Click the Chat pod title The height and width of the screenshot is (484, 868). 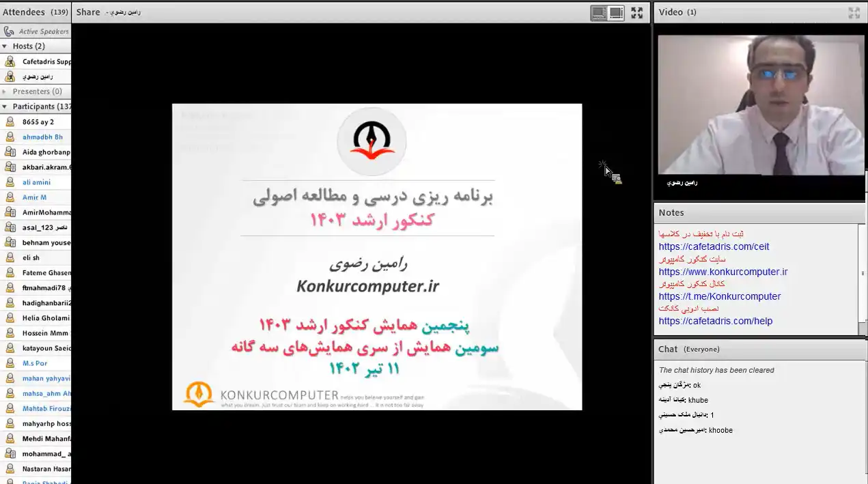coord(668,349)
